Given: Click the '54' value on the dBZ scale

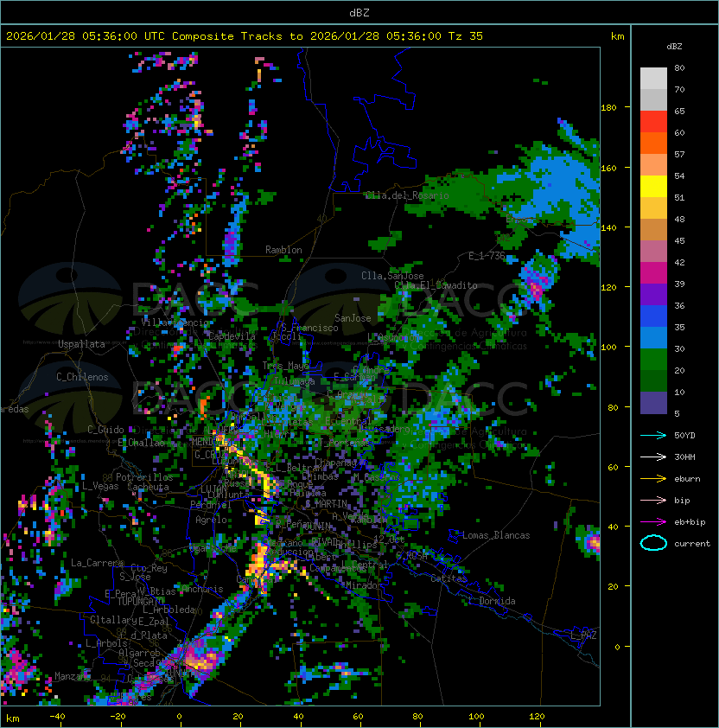Looking at the screenshot, I should point(679,176).
